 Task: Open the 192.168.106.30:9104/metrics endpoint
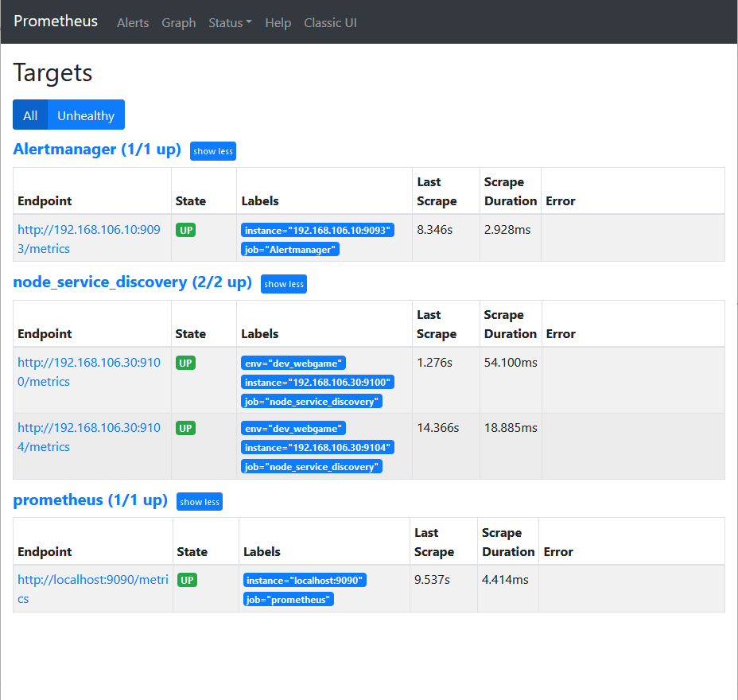(x=89, y=437)
